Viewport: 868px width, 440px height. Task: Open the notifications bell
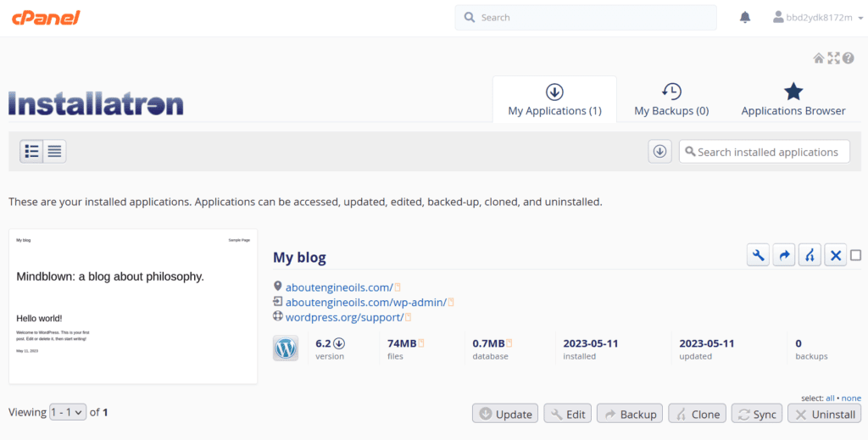pos(745,18)
